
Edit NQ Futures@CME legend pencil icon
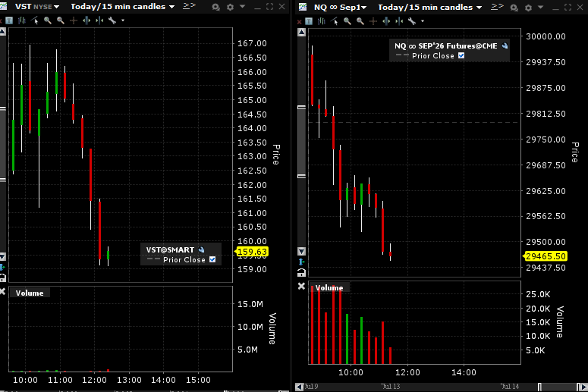[x=505, y=45]
